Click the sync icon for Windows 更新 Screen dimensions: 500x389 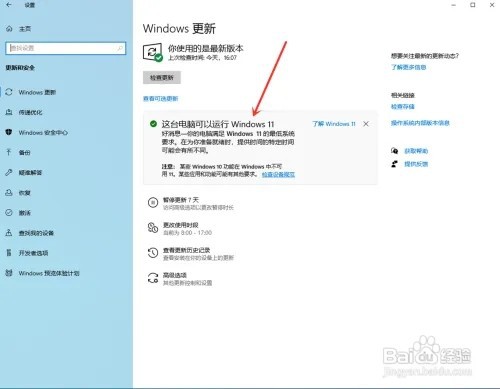click(9, 92)
